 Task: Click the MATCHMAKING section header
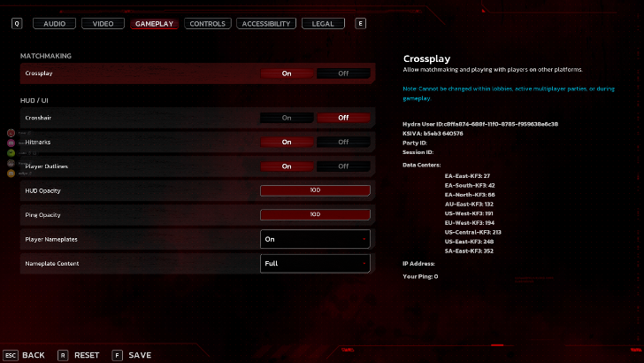click(x=46, y=56)
